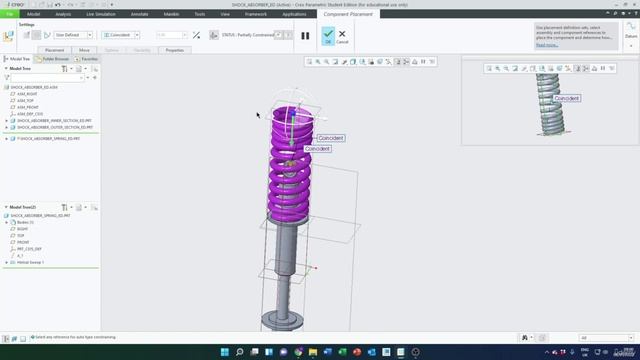Select the Model Tree navigator tab
This screenshot has height=360, width=640.
coord(16,59)
